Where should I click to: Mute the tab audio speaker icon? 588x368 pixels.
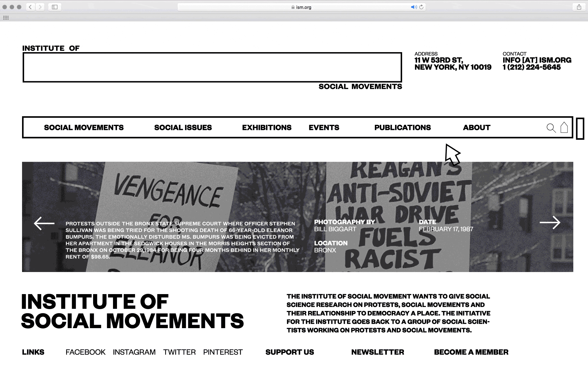[x=414, y=7]
